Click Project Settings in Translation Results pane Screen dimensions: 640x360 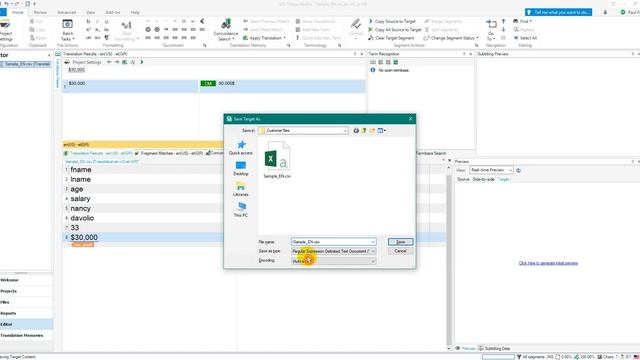(x=83, y=62)
